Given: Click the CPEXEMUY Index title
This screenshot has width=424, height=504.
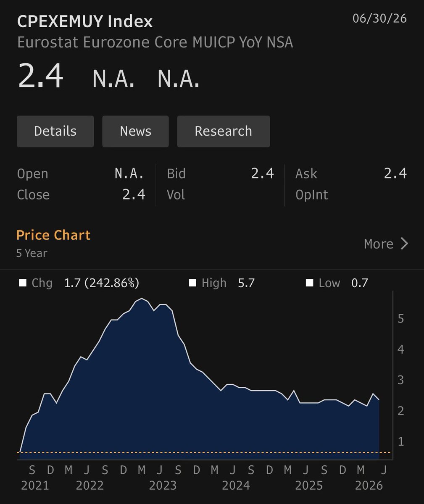Looking at the screenshot, I should pyautogui.click(x=85, y=21).
